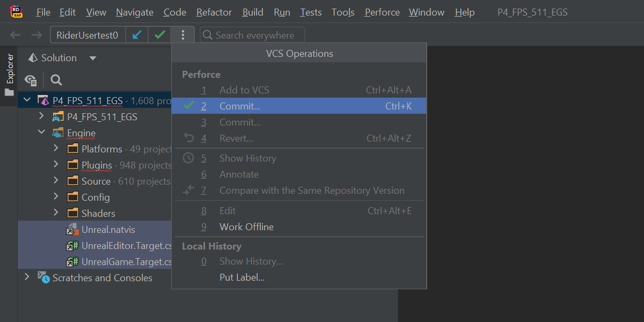
Task: Click the RiderUsertest0 workspace button
Action: coord(87,35)
